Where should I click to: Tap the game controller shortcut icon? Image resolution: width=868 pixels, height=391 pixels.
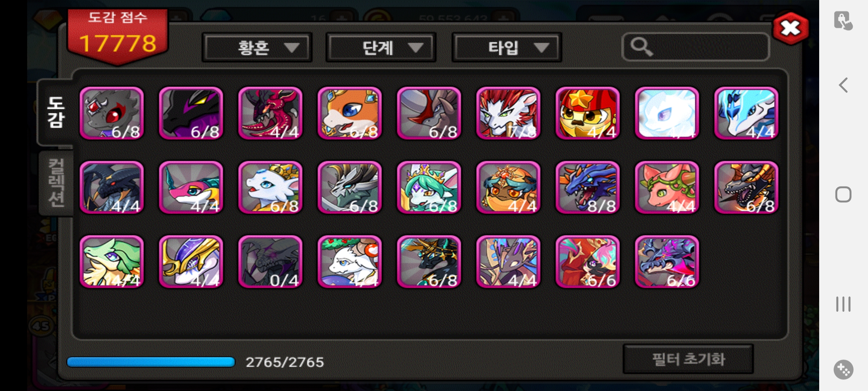click(x=843, y=370)
